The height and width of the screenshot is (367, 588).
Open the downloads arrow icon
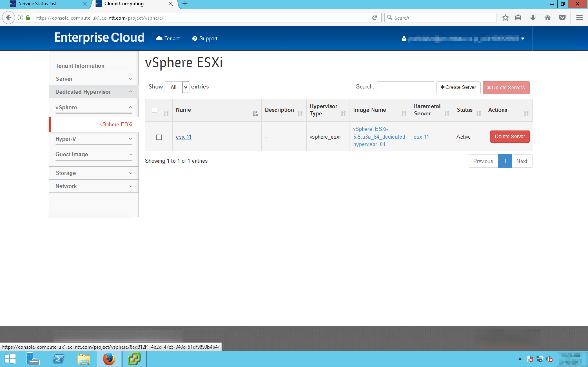pyautogui.click(x=533, y=18)
